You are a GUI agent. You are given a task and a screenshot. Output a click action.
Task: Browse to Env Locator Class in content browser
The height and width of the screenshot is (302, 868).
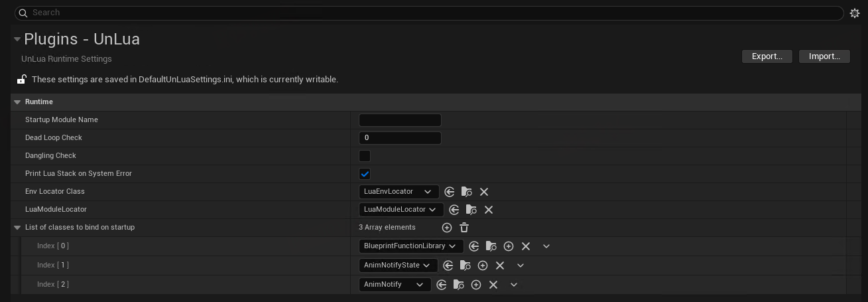coord(467,192)
